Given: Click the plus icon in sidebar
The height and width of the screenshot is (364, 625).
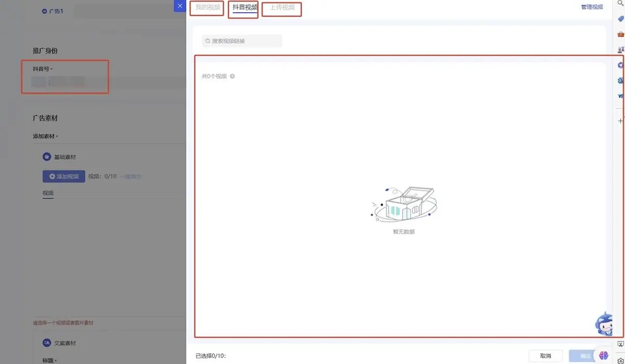Looking at the screenshot, I should point(620,121).
